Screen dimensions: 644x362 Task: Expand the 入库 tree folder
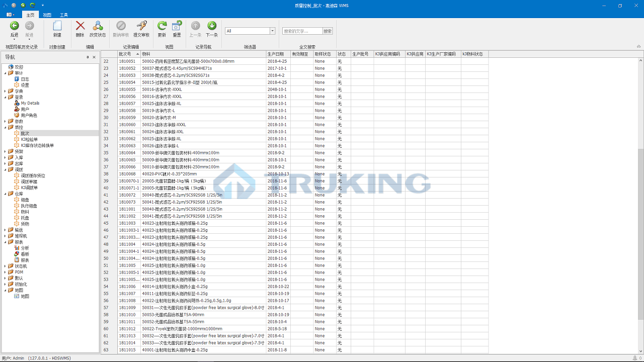5,157
